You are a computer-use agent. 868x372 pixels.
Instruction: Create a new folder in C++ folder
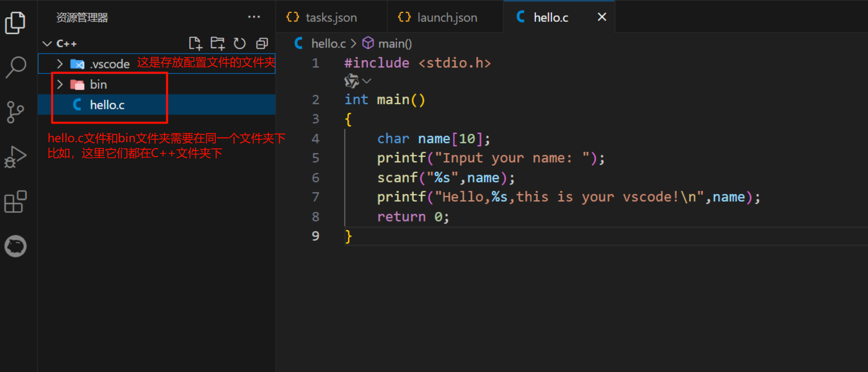218,43
